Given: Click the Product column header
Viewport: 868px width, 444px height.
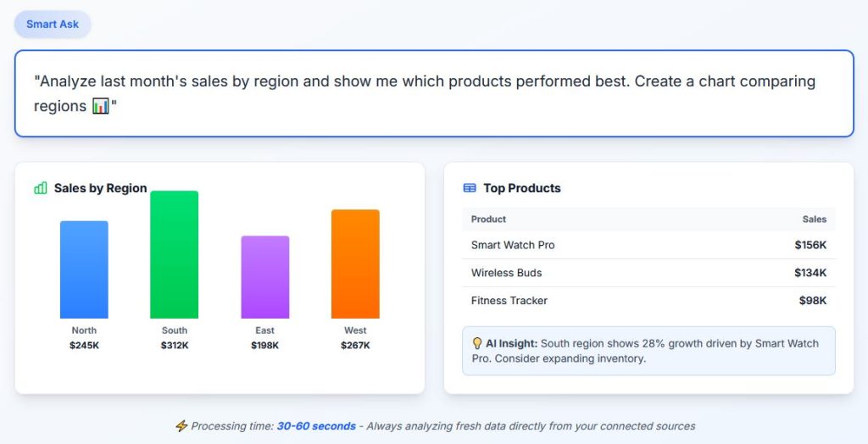Looking at the screenshot, I should click(x=489, y=219).
